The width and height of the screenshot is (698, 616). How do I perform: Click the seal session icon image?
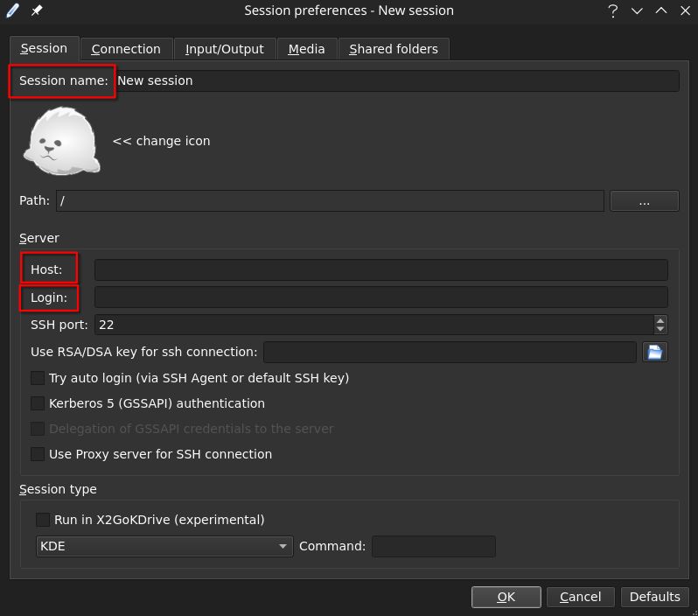(61, 141)
